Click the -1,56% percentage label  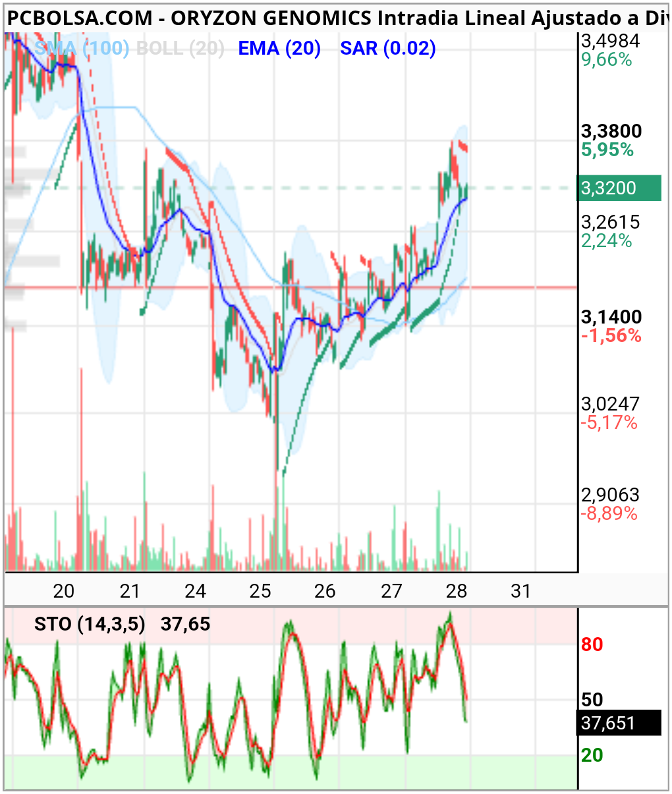point(611,335)
